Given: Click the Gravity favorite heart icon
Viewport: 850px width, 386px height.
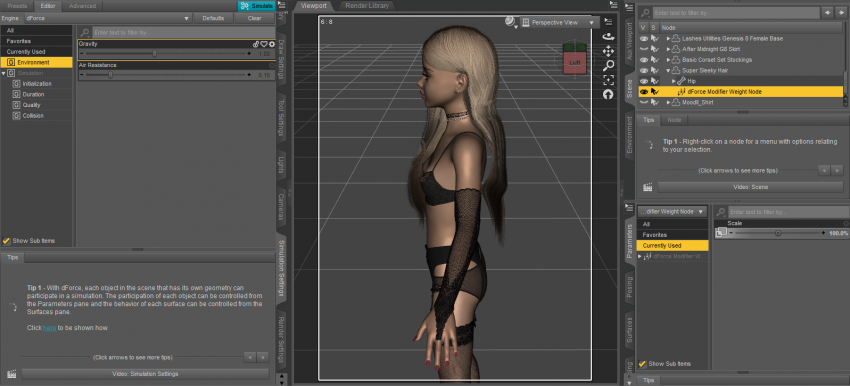Looking at the screenshot, I should coord(264,44).
